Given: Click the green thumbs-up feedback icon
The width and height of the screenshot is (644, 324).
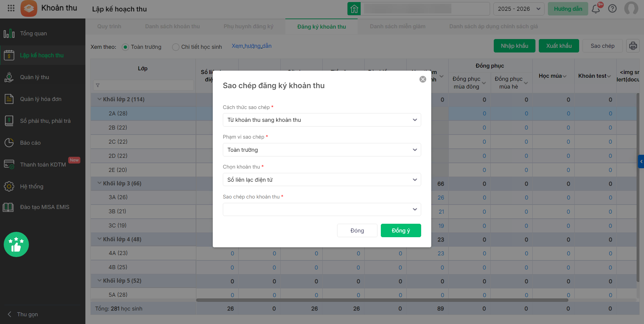Looking at the screenshot, I should tap(16, 245).
